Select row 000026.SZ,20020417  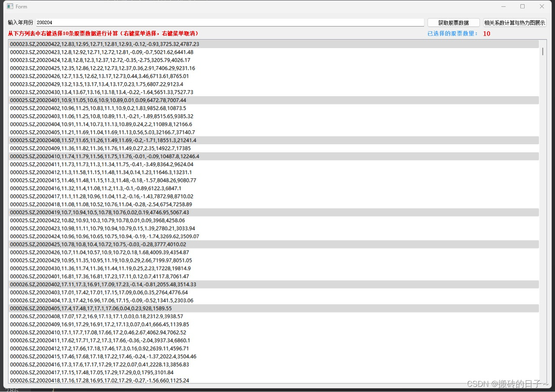274,373
